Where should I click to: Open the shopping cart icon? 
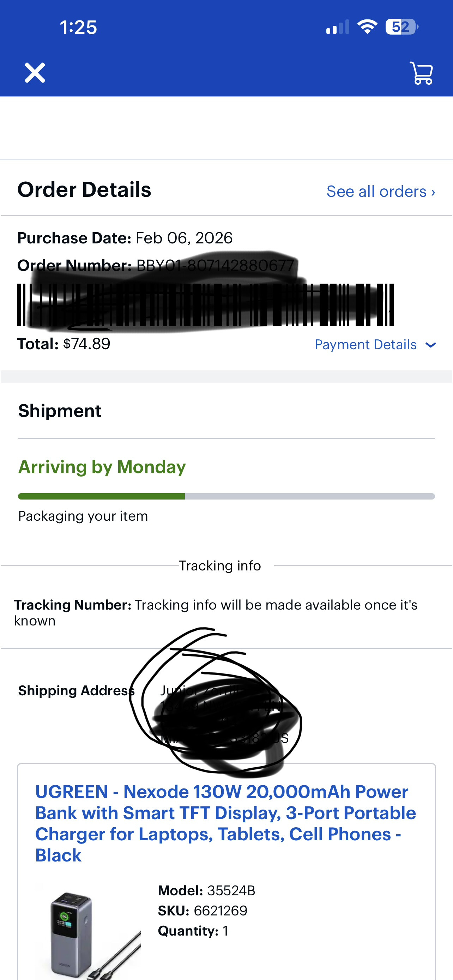pyautogui.click(x=422, y=73)
